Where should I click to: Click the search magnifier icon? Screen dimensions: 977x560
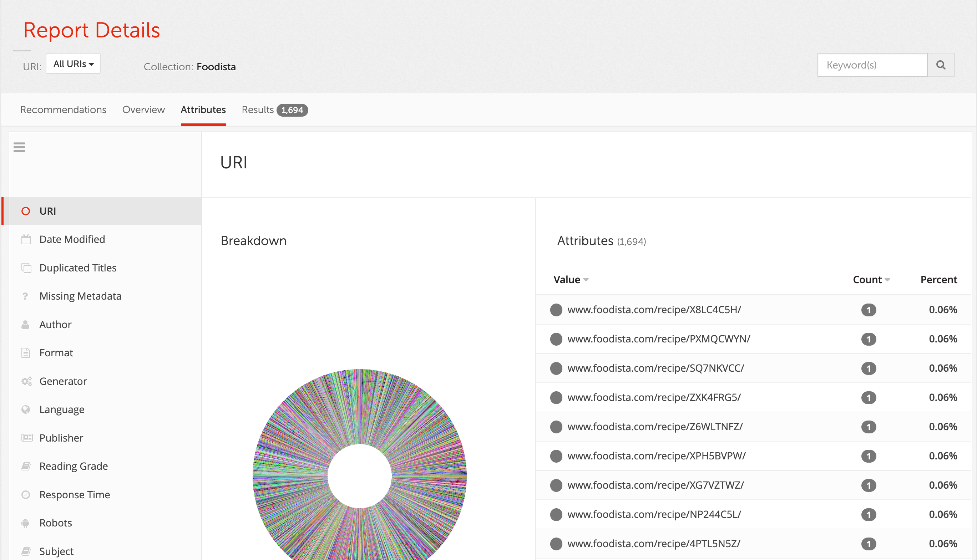(941, 65)
